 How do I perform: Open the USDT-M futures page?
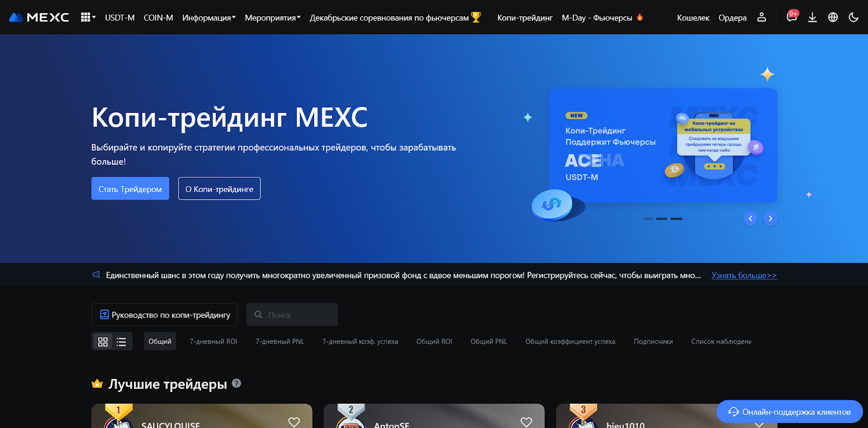(119, 18)
